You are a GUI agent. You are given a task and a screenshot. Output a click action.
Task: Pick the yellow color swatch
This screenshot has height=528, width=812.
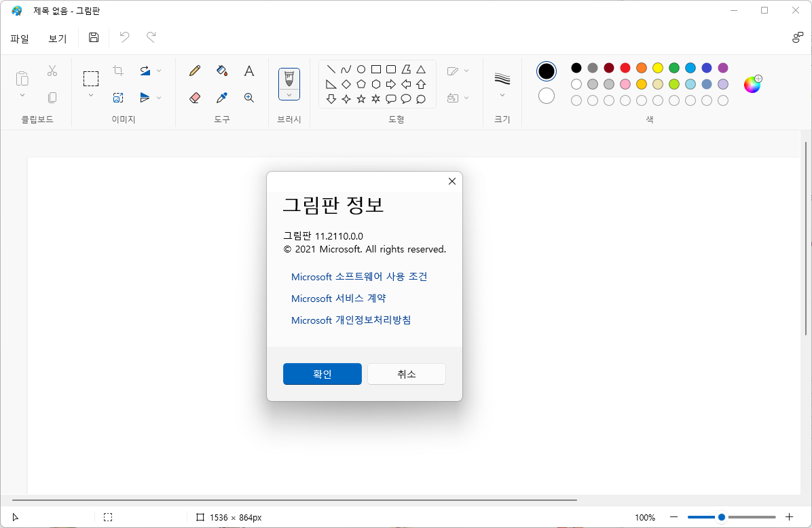658,68
